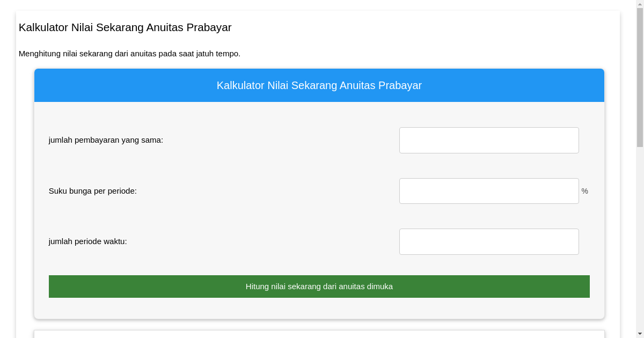Click the 'jumlah pembayaran yang sama:' label
Screen dimensions: 644x338
click(105, 140)
